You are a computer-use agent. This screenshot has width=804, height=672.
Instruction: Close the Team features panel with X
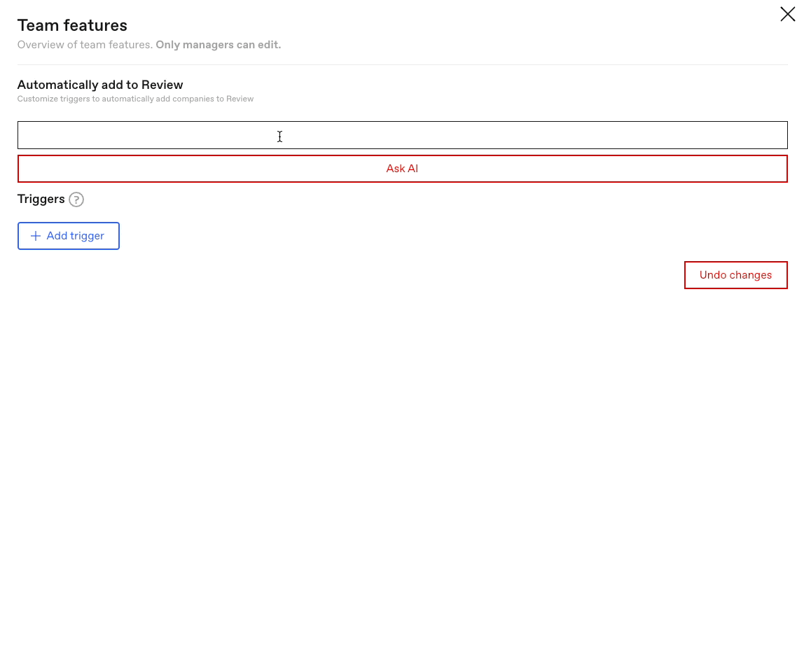(787, 14)
